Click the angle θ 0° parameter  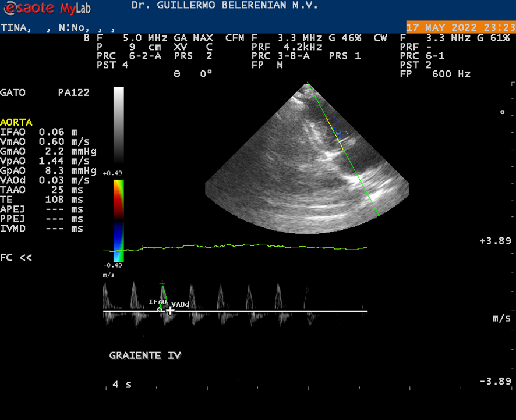(x=193, y=74)
